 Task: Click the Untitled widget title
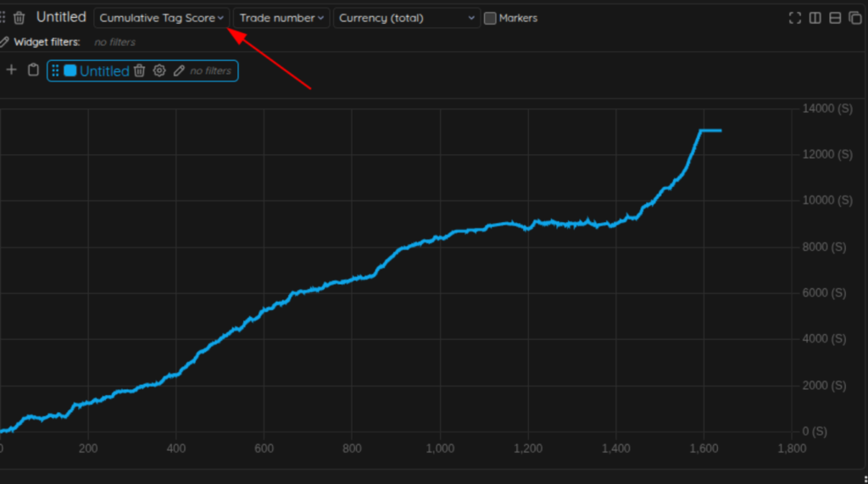click(x=61, y=17)
